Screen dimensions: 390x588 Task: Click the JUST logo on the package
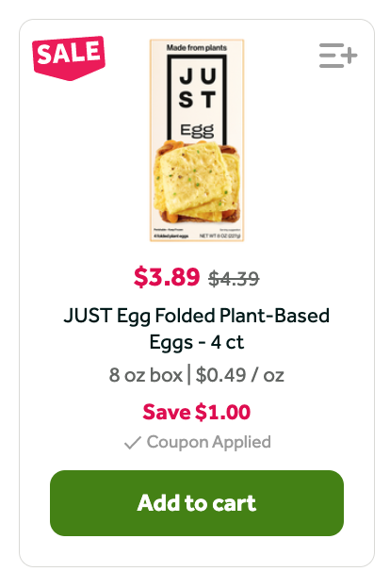click(197, 89)
